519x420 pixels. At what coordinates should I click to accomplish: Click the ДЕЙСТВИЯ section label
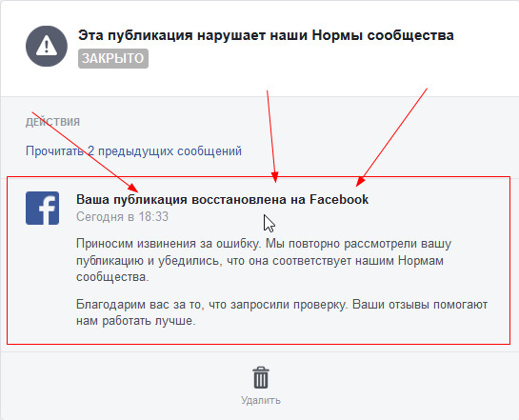(52, 122)
